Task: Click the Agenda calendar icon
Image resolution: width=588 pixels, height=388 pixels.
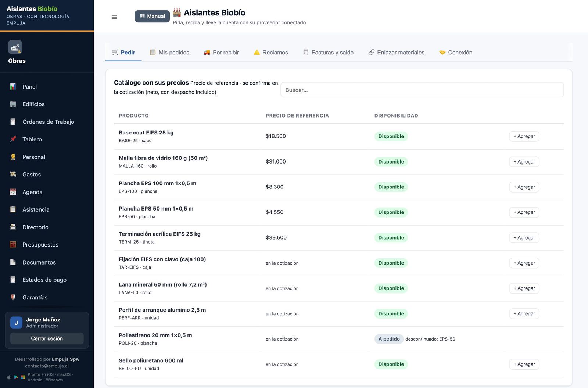Action: coord(13,192)
